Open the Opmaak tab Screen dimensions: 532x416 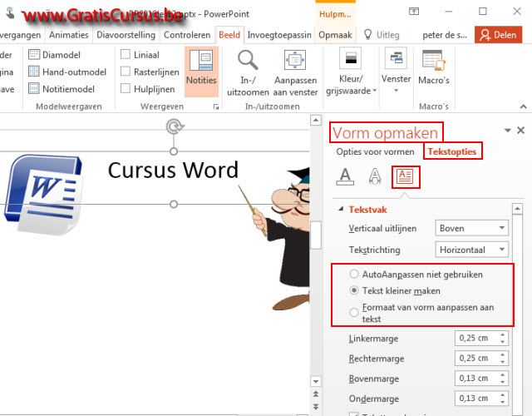point(335,35)
